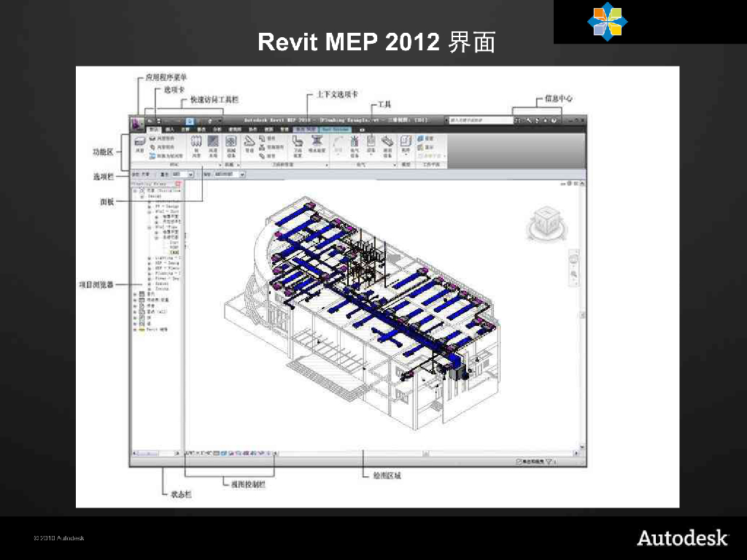Viewport: 747px width, 560px height.
Task: Select the 喷水装置 sprinkler tool
Action: (317, 144)
